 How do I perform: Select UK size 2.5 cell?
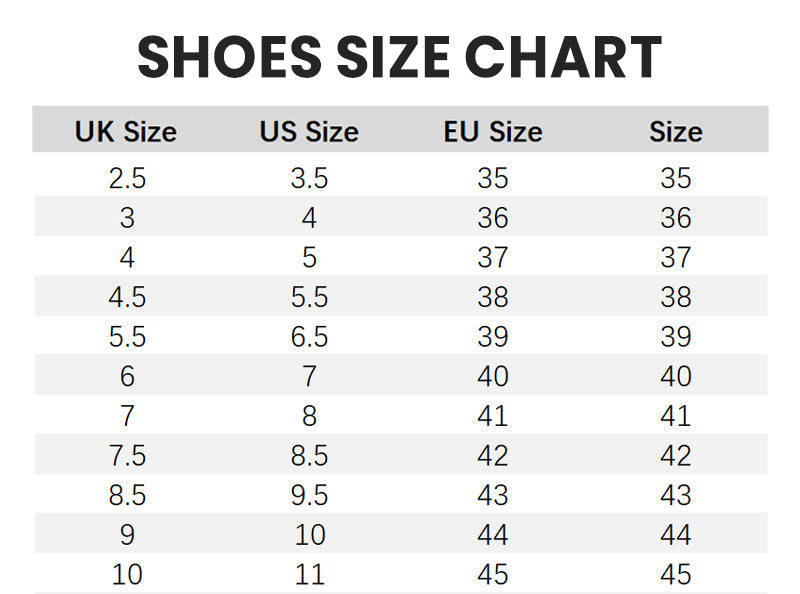(127, 179)
